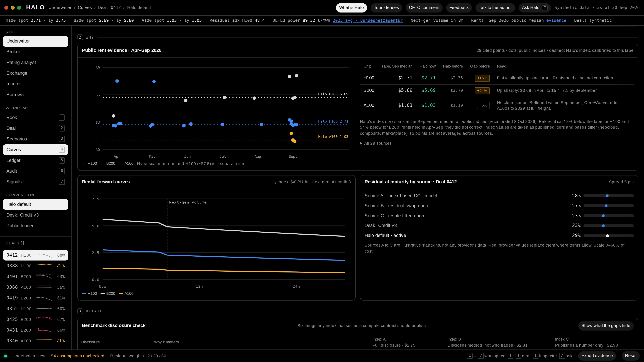Click the Source A residual slider dot
The height and width of the screenshot is (362, 644).
coord(607,196)
